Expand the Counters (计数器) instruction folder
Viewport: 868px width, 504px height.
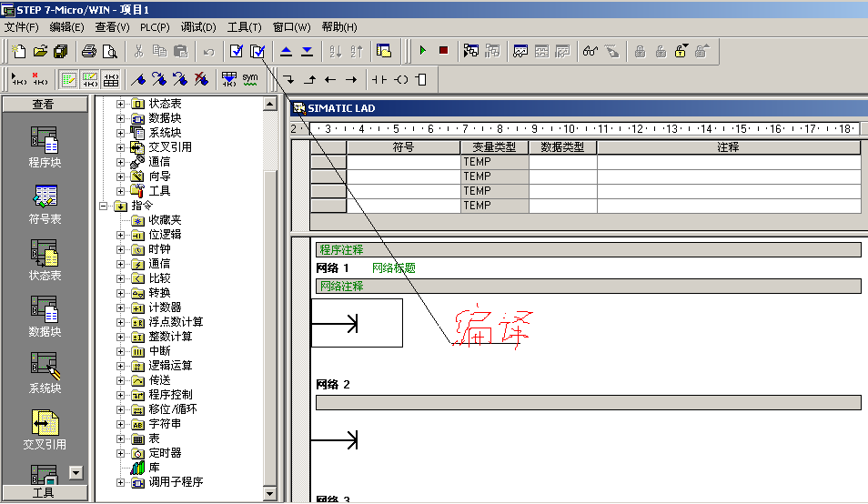pyautogui.click(x=120, y=307)
